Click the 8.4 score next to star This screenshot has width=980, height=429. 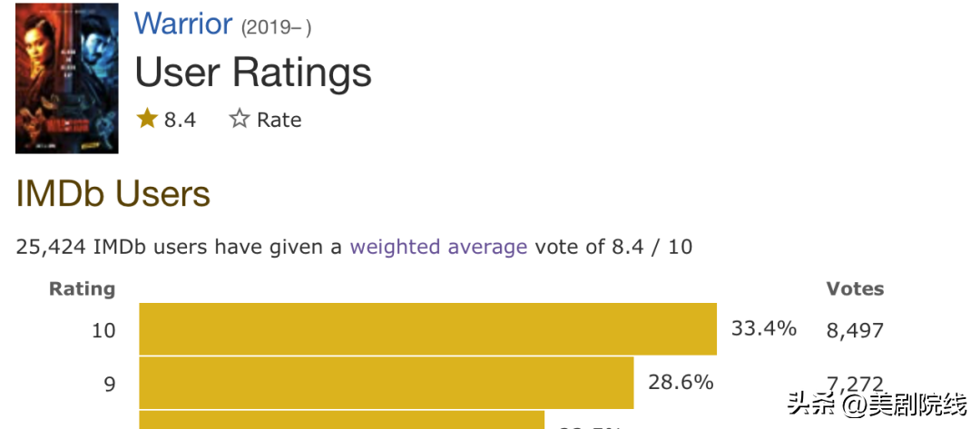click(x=180, y=120)
